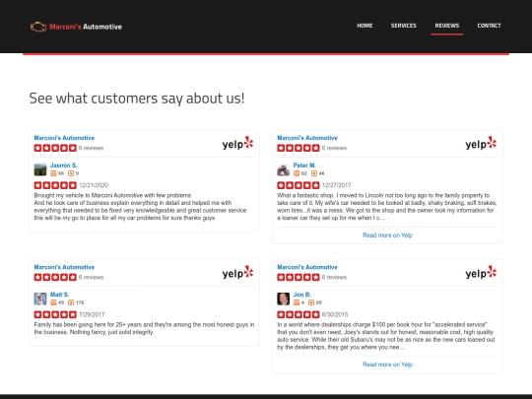Click friends count icon under Jon B.
This screenshot has width=532, height=399.
click(x=297, y=302)
